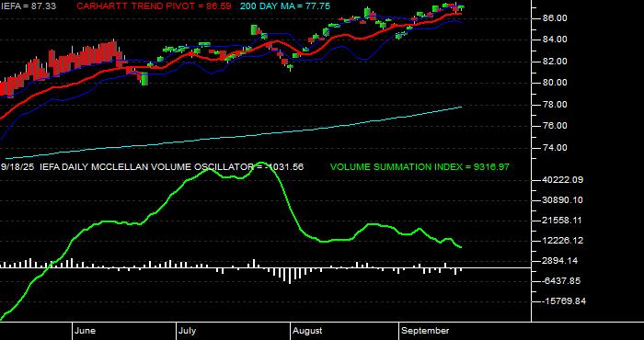644x340 pixels.
Task: Click the 40222.09 oscillator axis value
Action: point(563,180)
